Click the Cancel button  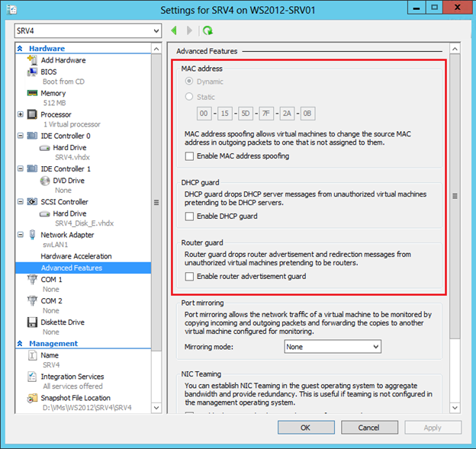click(369, 428)
